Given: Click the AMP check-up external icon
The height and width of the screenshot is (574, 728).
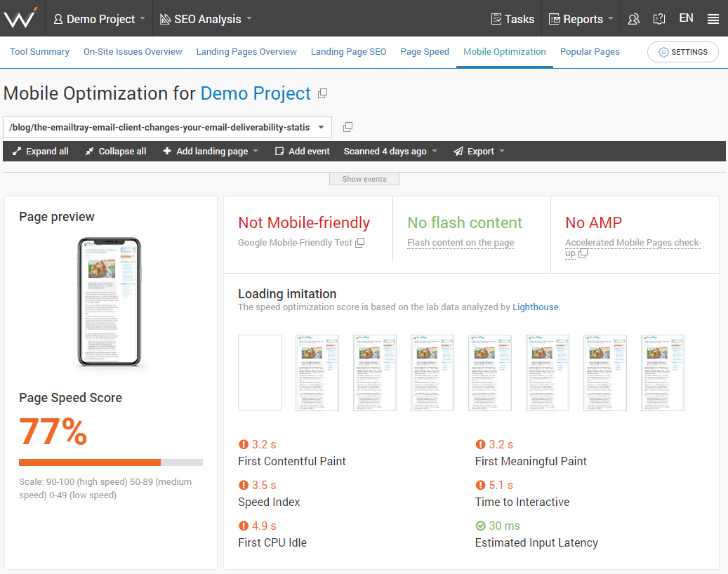Looking at the screenshot, I should click(x=583, y=253).
